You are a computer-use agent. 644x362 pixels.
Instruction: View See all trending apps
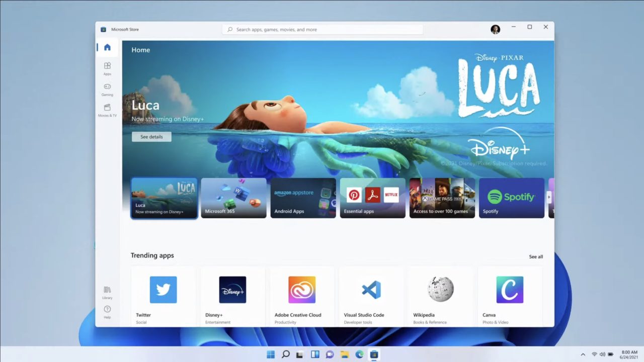535,256
